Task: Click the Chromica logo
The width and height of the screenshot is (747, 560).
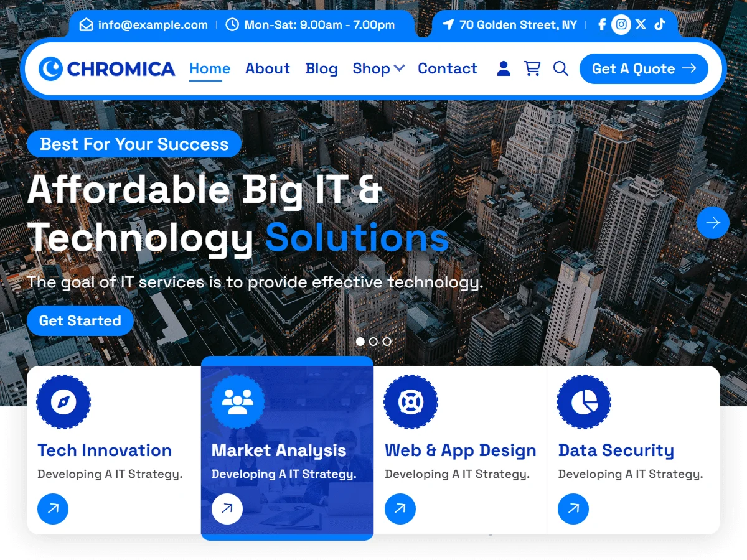Action: tap(106, 68)
